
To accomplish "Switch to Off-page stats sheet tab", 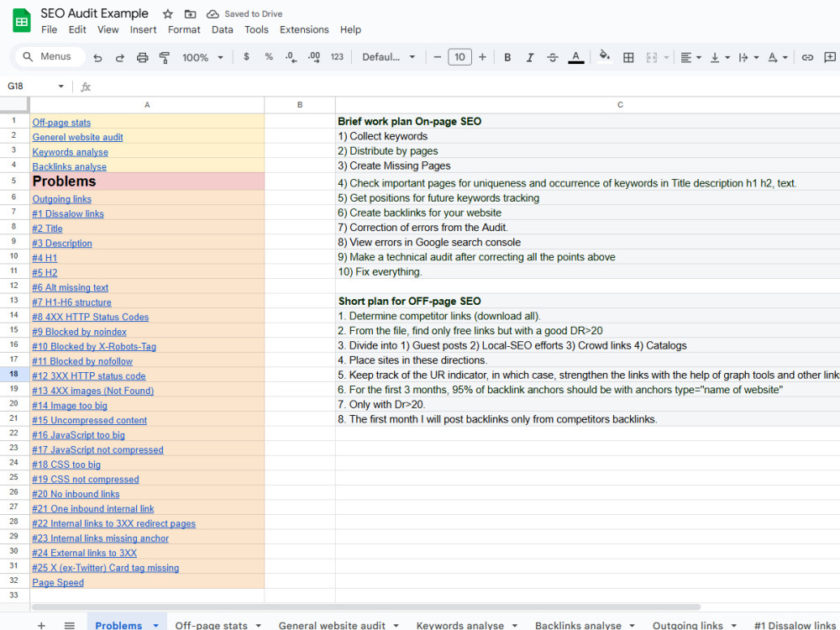I will [x=211, y=625].
